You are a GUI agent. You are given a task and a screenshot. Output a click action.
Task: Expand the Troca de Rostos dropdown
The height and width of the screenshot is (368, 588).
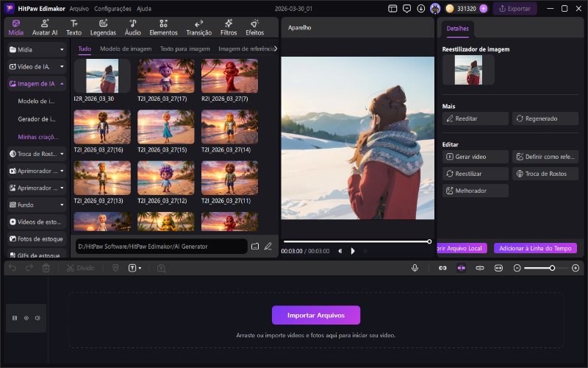coord(62,153)
